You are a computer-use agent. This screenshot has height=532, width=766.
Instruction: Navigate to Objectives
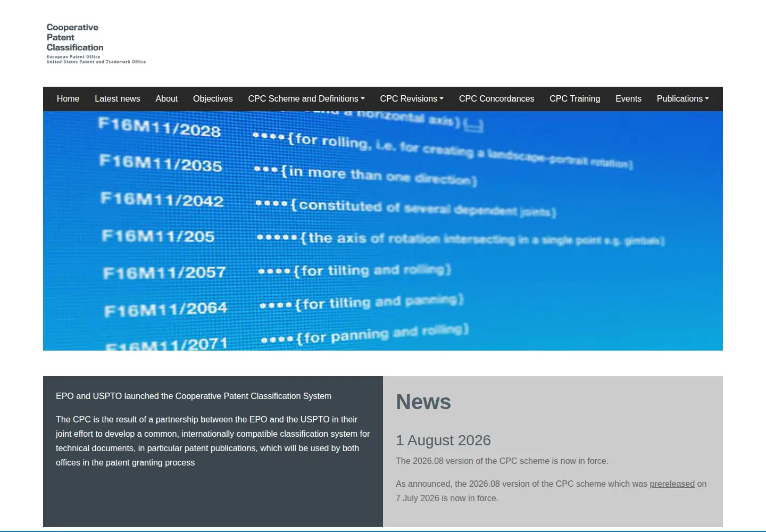pos(213,99)
